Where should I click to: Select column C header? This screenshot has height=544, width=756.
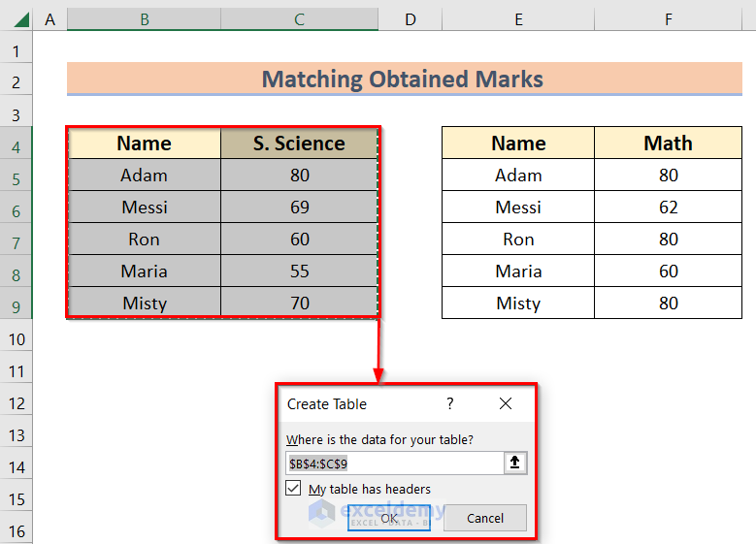click(x=299, y=19)
